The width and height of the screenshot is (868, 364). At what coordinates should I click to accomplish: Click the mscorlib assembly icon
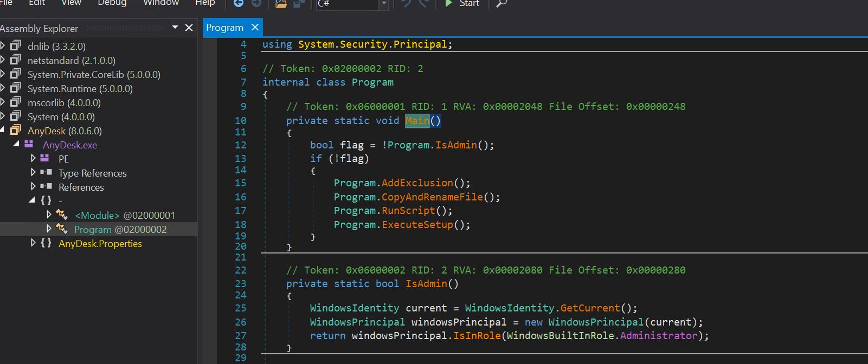click(x=16, y=102)
